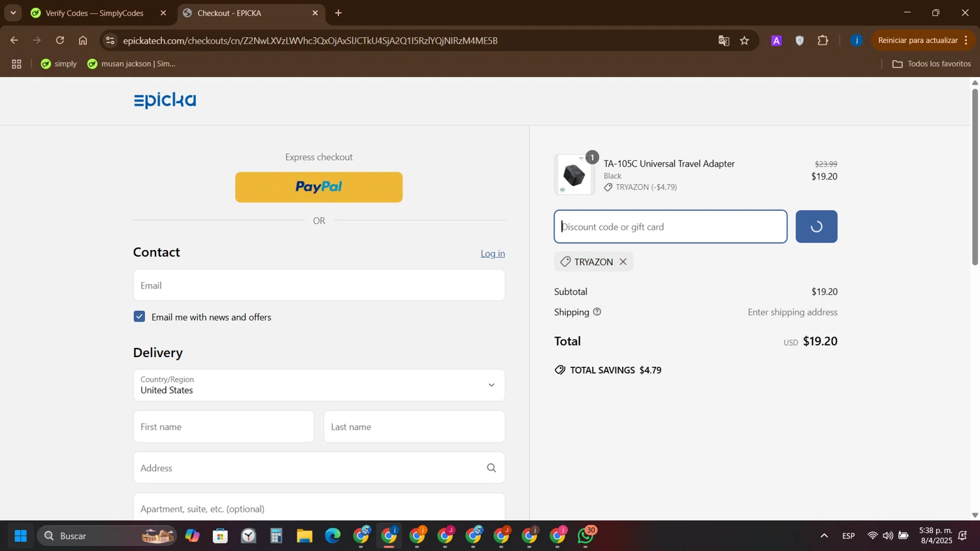Viewport: 980px width, 551px height.
Task: Click the scrollbar down arrow
Action: click(975, 515)
